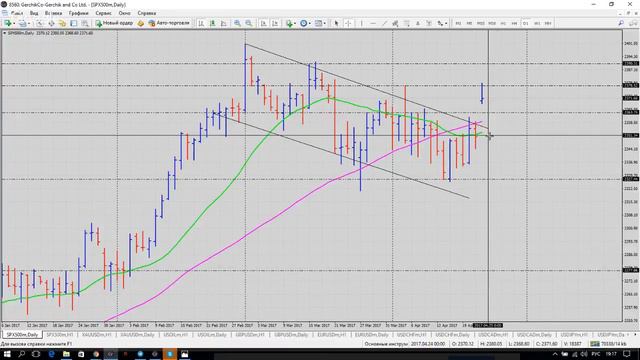Switch to MN timeframe
Screen dimensions: 640x360
(548, 23)
